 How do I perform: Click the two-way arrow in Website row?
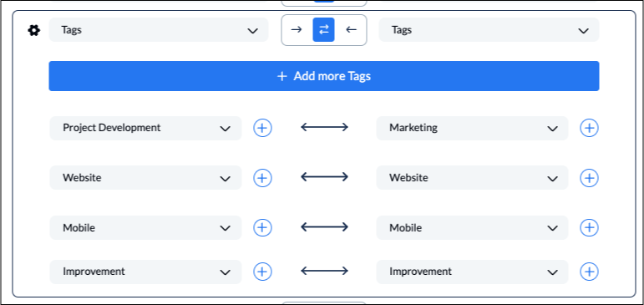324,177
